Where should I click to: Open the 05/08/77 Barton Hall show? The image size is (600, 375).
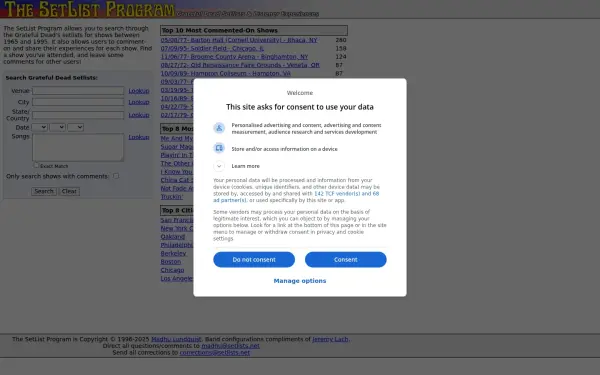[x=239, y=40]
